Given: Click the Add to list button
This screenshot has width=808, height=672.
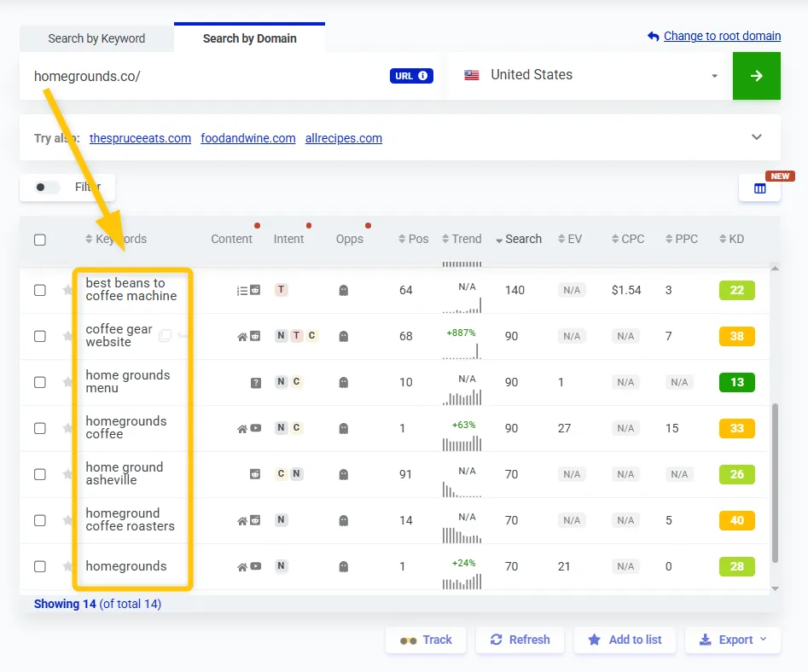Looking at the screenshot, I should click(624, 640).
